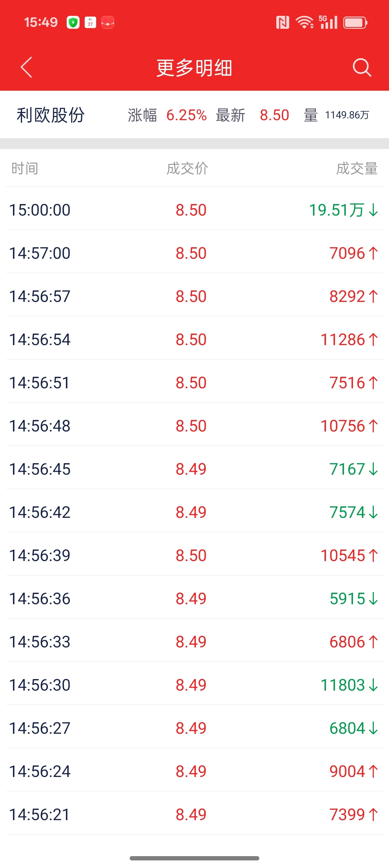Tap the 成交量 column header
Image resolution: width=389 pixels, height=868 pixels.
[x=357, y=168]
